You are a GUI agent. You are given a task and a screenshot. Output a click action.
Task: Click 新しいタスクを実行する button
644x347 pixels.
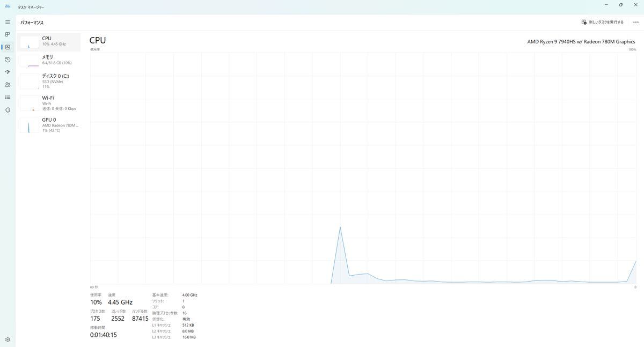pos(603,22)
